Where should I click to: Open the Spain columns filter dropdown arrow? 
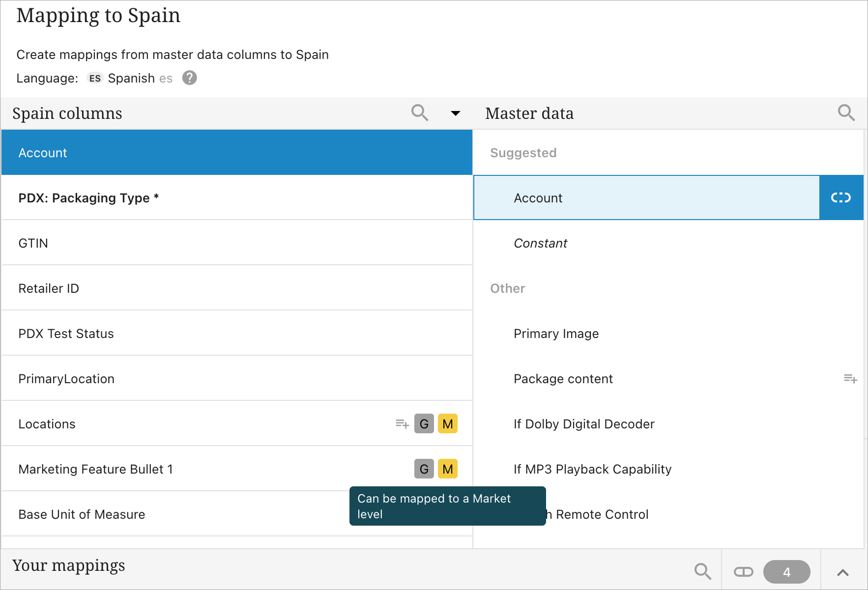pyautogui.click(x=455, y=113)
